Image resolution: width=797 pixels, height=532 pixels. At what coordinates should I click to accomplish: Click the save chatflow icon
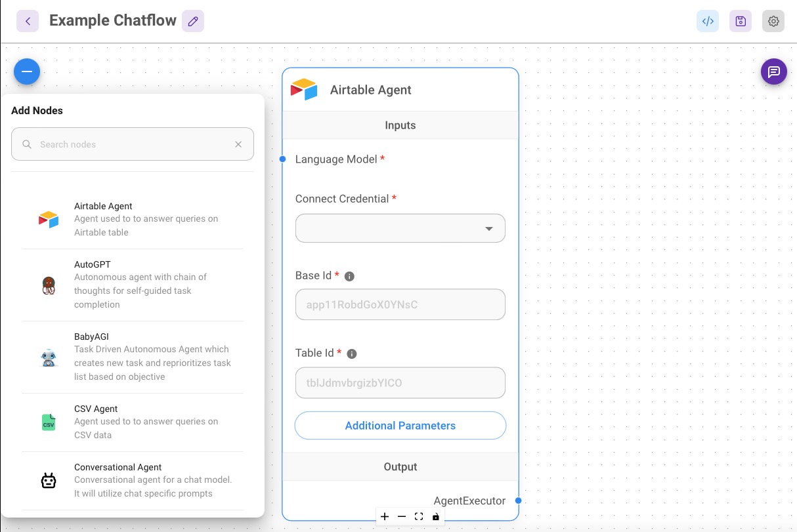[741, 21]
